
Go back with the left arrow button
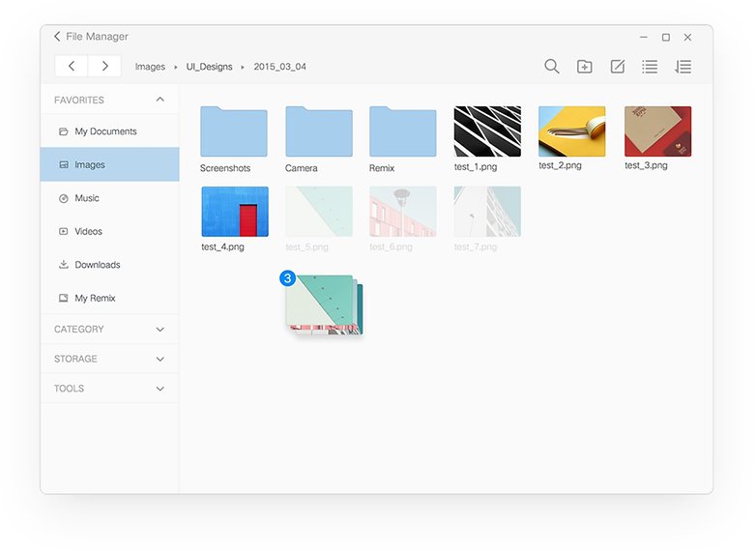click(72, 66)
